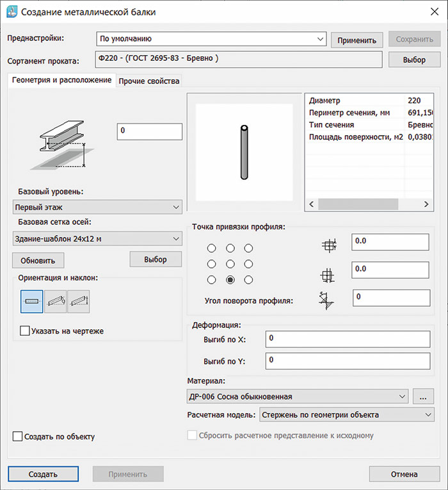Select bottom-left profile anchor point
Screen dimensions: 448x490
pos(211,280)
